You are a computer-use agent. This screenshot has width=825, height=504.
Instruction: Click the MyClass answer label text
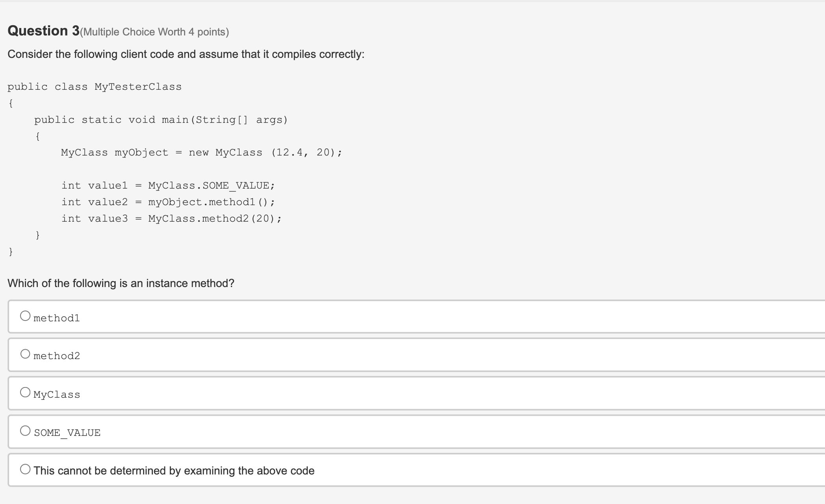pyautogui.click(x=57, y=395)
